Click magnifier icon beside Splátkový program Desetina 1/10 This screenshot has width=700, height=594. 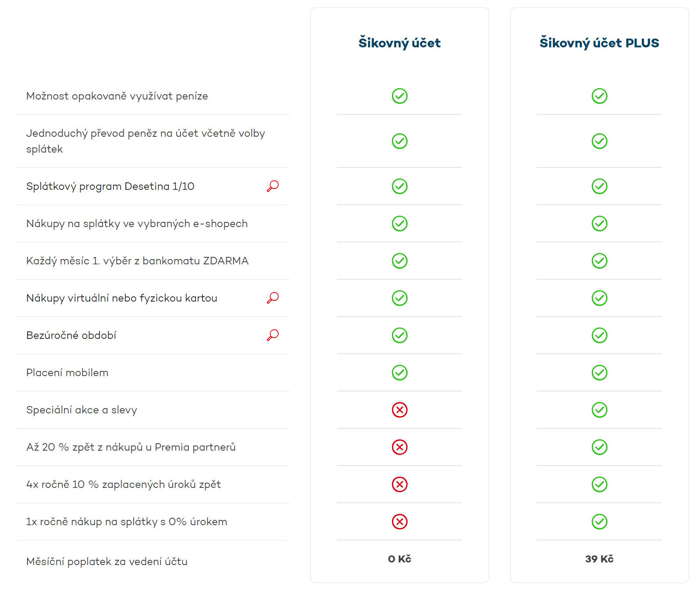coord(273,186)
